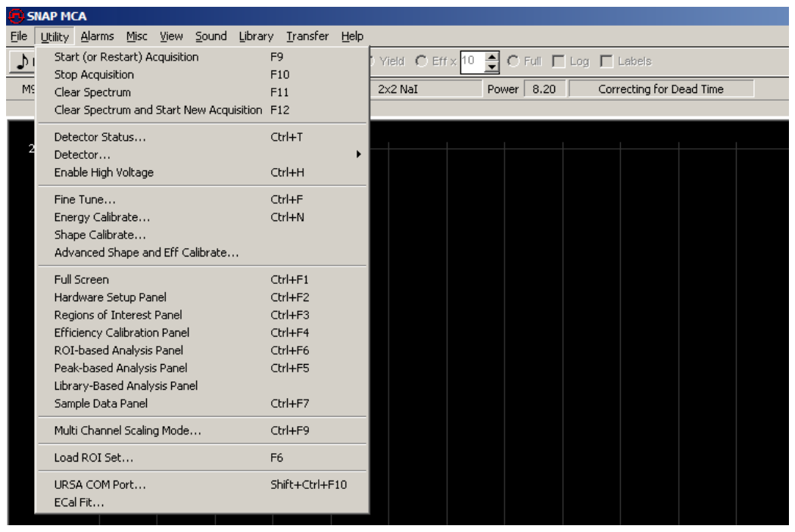Show the Peak-based Analysis Panel

pos(202,368)
